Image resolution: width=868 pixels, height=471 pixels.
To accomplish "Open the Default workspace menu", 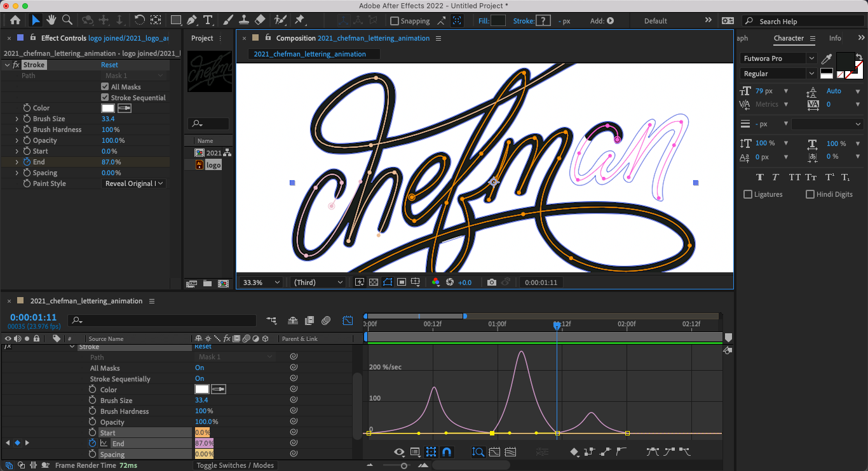I will pyautogui.click(x=656, y=21).
